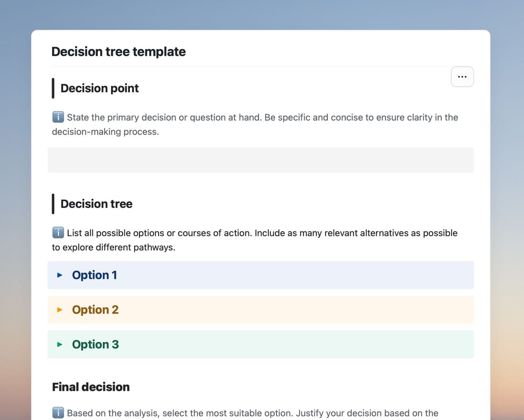
Task: Click the Option 1 heading text
Action: click(95, 275)
